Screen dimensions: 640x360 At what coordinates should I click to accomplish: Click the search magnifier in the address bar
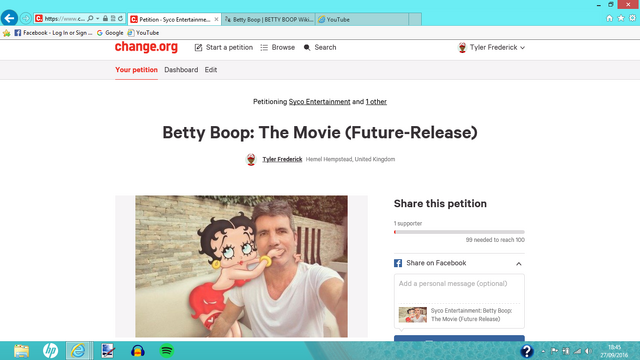pos(90,18)
